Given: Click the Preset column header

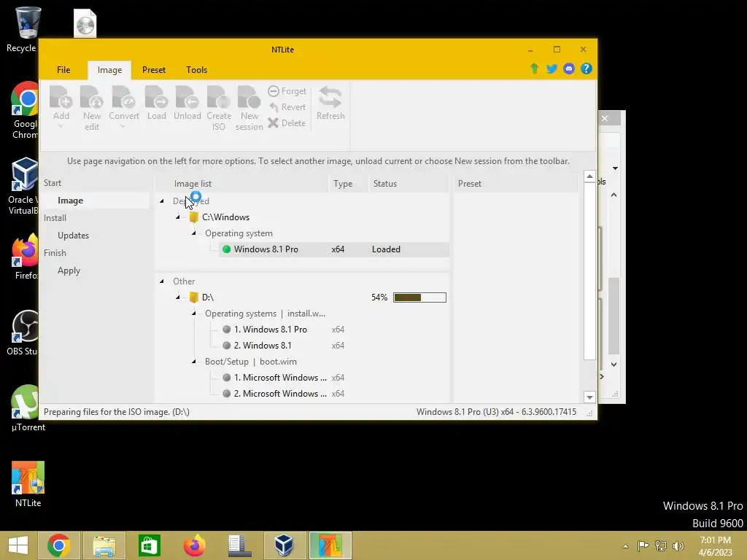Looking at the screenshot, I should tap(470, 184).
